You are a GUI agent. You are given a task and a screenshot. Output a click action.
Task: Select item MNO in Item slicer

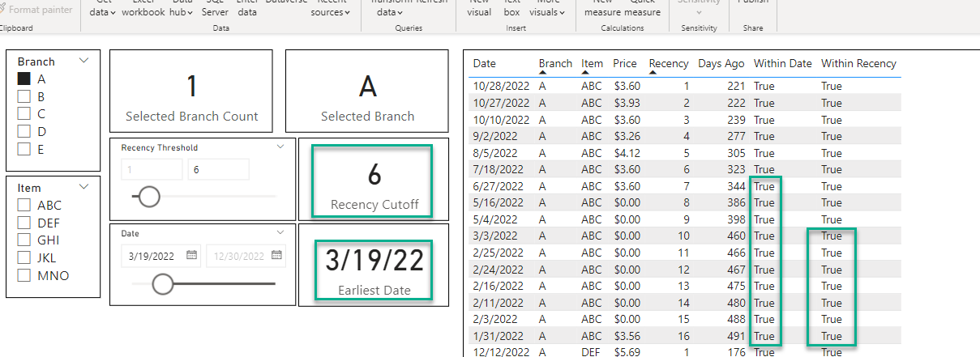coord(24,275)
